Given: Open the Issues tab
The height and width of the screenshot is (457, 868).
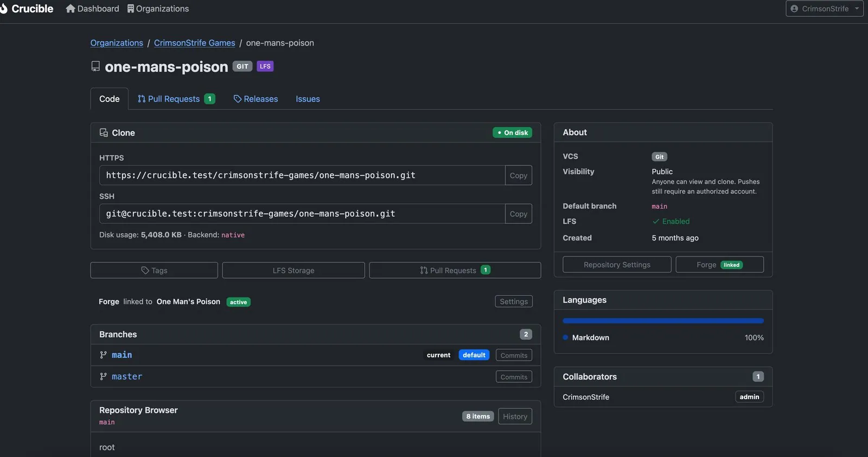Looking at the screenshot, I should pos(308,99).
